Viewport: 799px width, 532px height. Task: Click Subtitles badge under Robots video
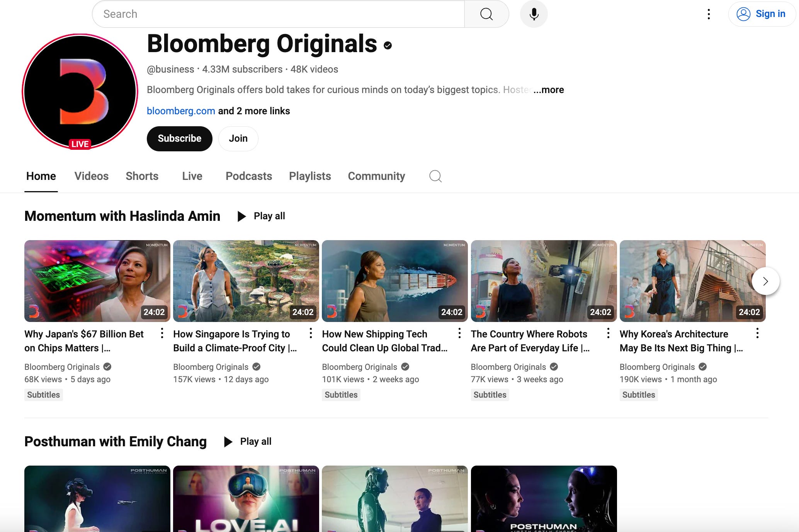coord(490,395)
